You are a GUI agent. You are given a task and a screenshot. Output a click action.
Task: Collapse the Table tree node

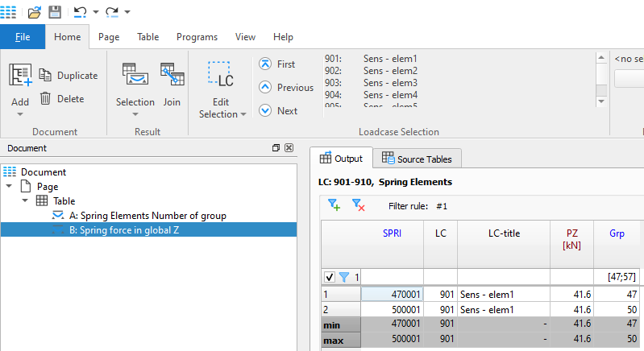(x=25, y=200)
